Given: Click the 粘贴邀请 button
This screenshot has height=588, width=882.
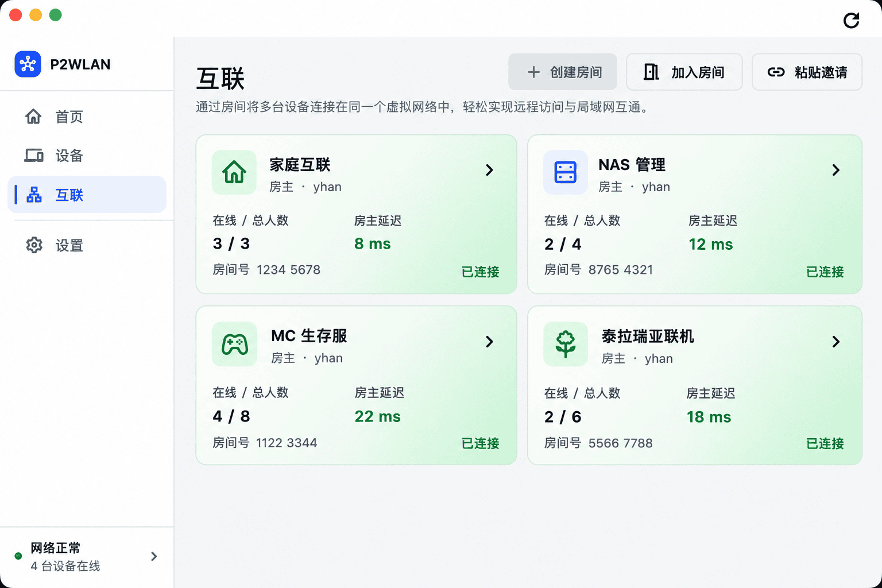Looking at the screenshot, I should (x=807, y=72).
